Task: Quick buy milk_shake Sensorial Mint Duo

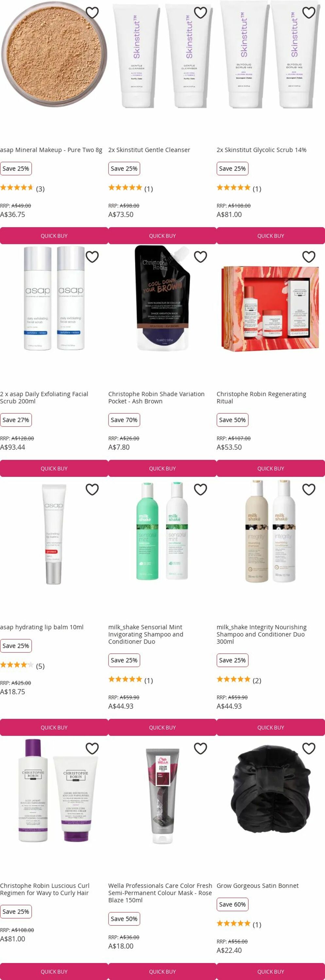Action: [x=162, y=727]
